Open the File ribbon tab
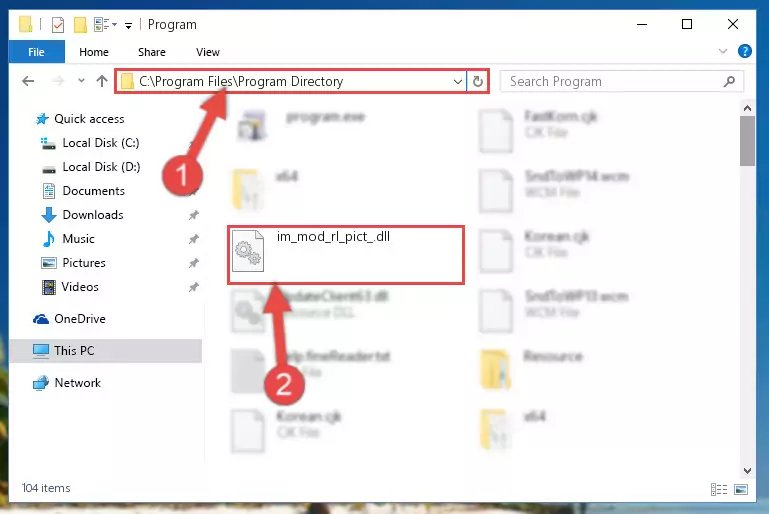This screenshot has height=514, width=769. [36, 52]
